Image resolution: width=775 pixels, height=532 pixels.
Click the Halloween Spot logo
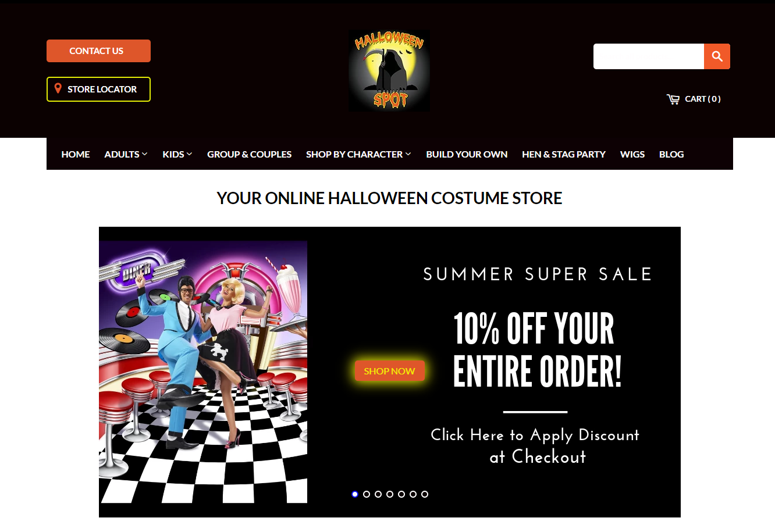click(x=389, y=70)
